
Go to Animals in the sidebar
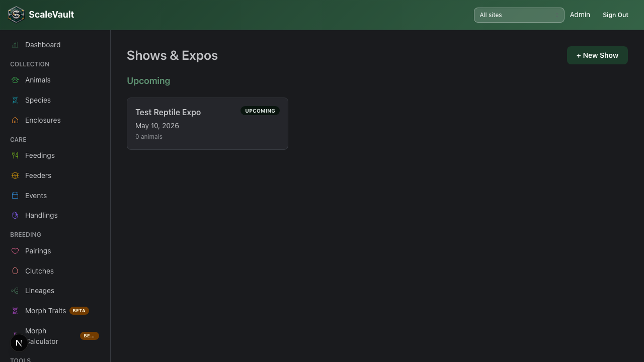[55, 80]
